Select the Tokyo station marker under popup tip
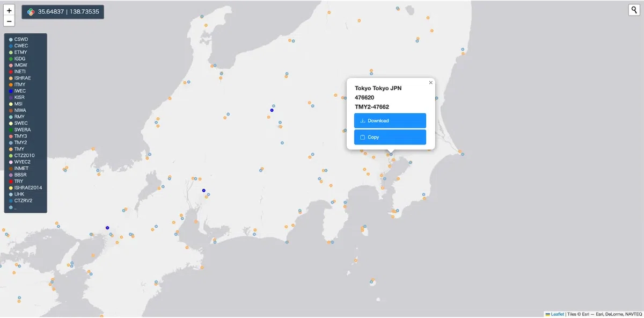 pyautogui.click(x=391, y=154)
